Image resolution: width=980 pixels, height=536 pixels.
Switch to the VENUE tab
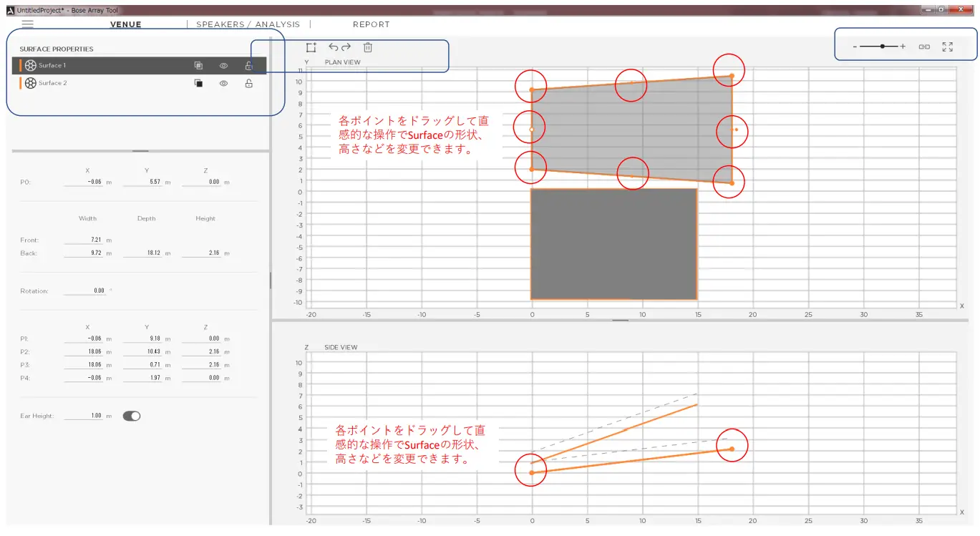click(x=125, y=24)
